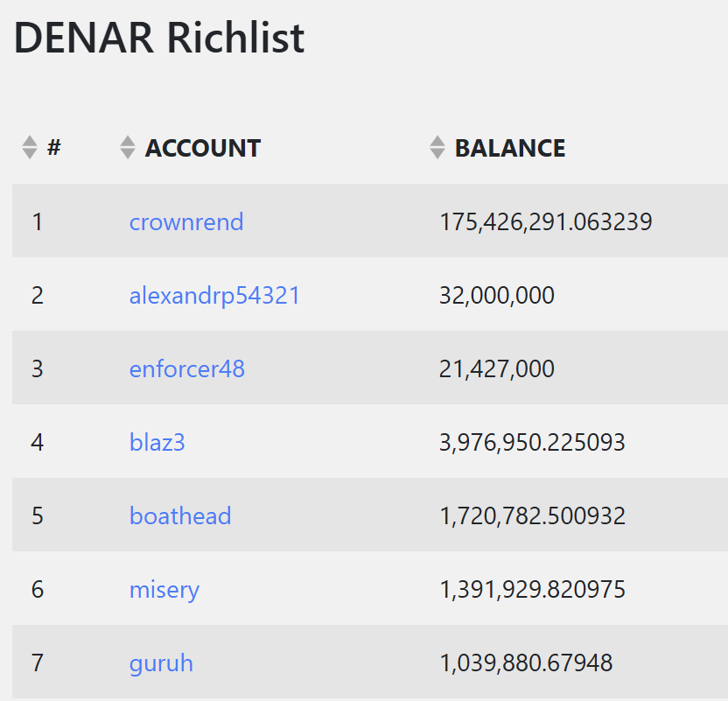Sort table by BALANCE column header text
This screenshot has height=701, width=728.
tap(510, 149)
